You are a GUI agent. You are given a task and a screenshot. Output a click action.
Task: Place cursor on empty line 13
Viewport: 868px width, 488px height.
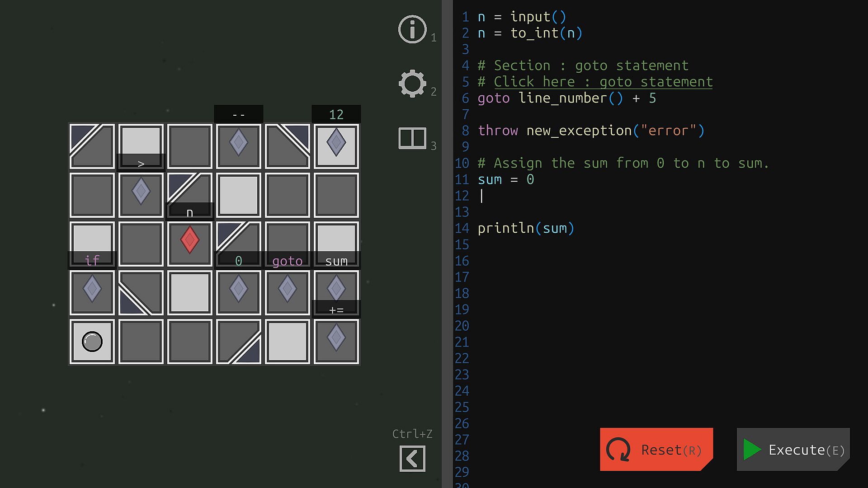pyautogui.click(x=542, y=212)
